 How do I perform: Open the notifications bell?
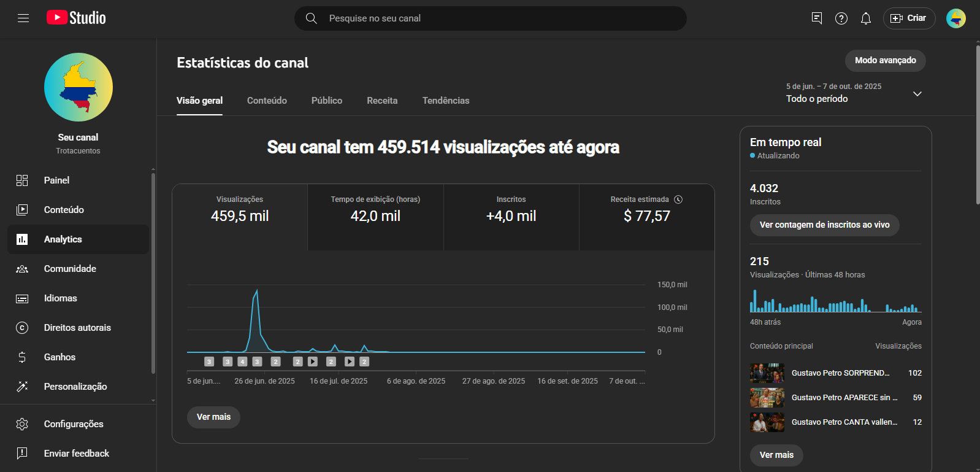coord(866,18)
